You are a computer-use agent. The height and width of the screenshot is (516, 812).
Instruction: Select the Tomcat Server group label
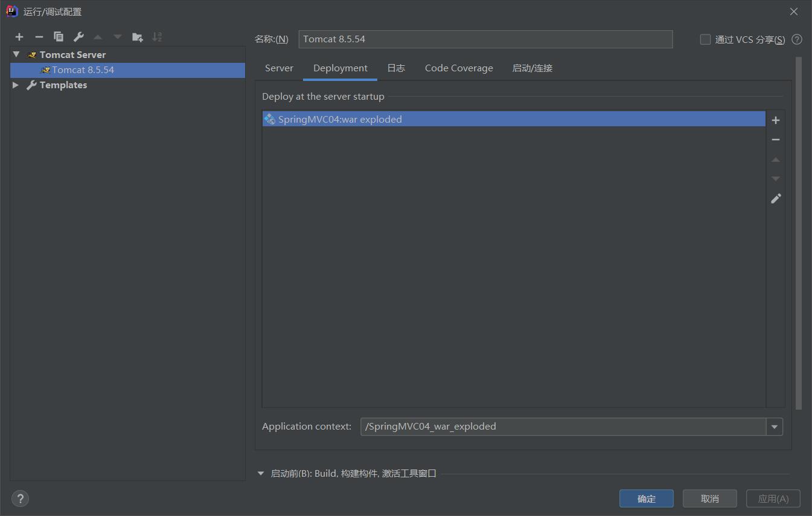click(x=72, y=55)
